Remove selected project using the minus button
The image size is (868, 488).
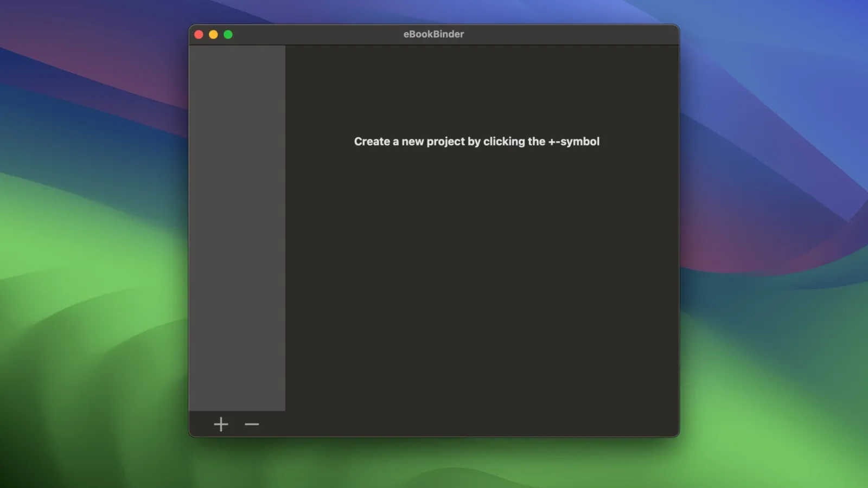pyautogui.click(x=252, y=424)
